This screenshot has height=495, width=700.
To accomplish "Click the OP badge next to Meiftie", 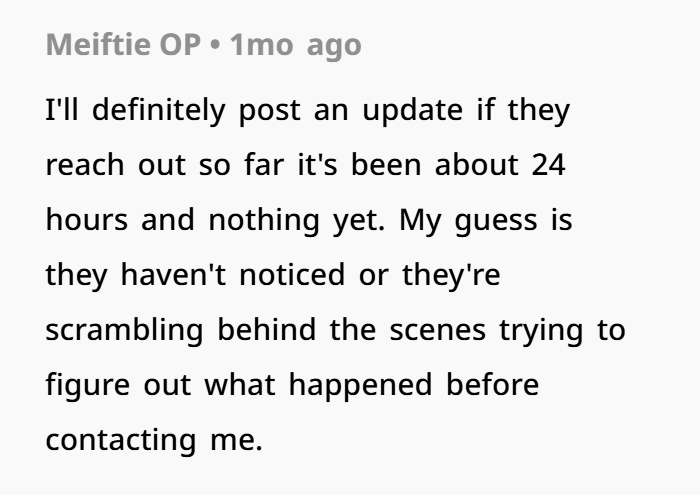I will click(180, 45).
